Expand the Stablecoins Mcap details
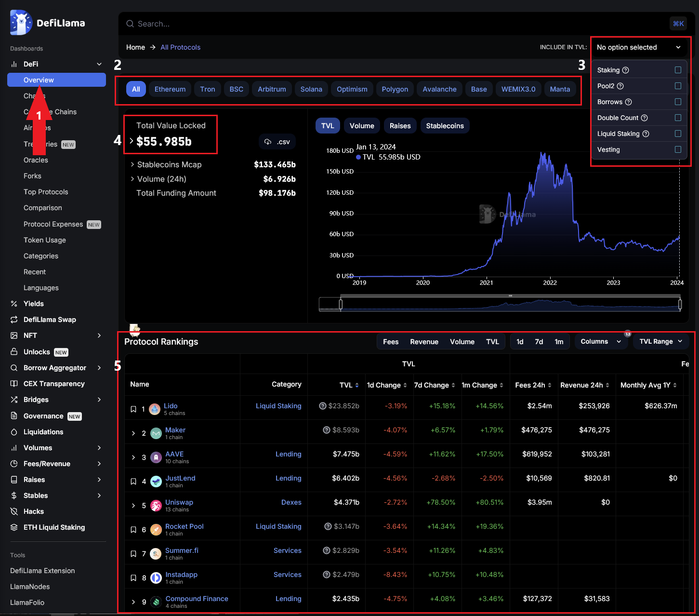The height and width of the screenshot is (616, 699). (x=132, y=164)
